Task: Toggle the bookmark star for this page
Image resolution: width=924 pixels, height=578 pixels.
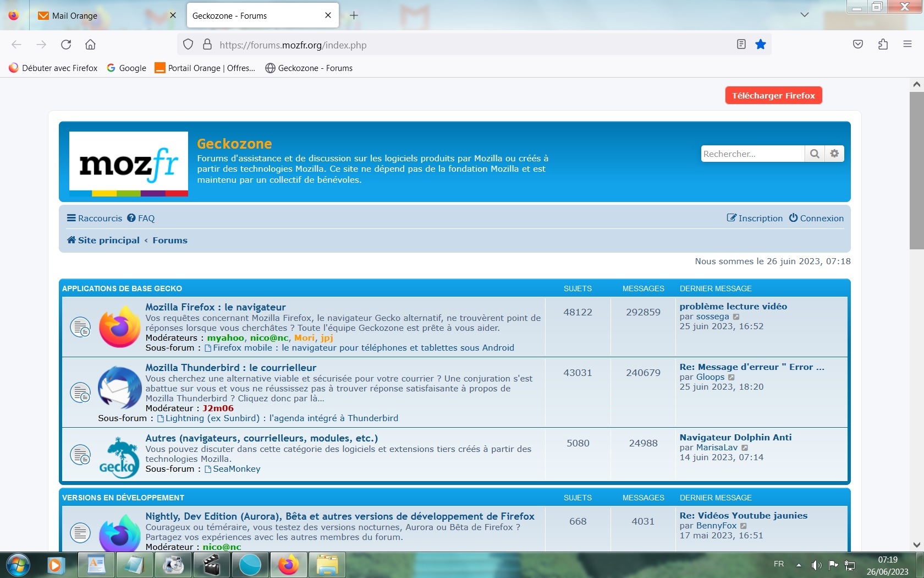Action: point(761,45)
